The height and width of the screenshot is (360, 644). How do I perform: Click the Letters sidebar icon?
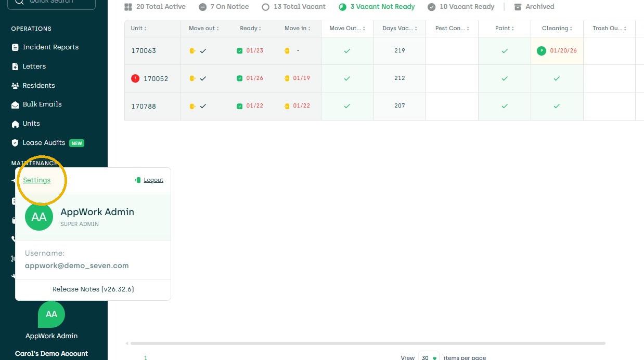[15, 66]
